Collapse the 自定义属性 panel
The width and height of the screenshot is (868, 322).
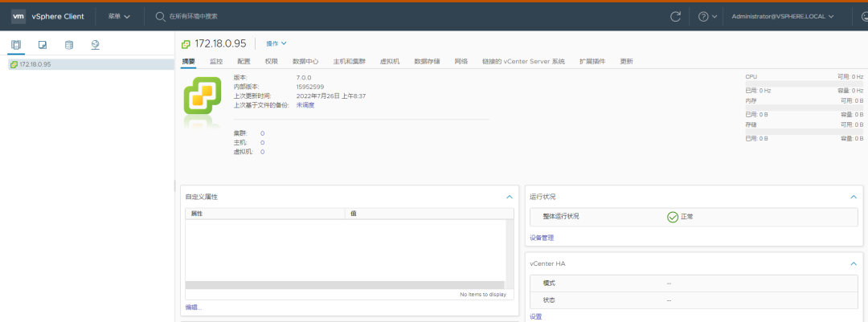(x=510, y=197)
